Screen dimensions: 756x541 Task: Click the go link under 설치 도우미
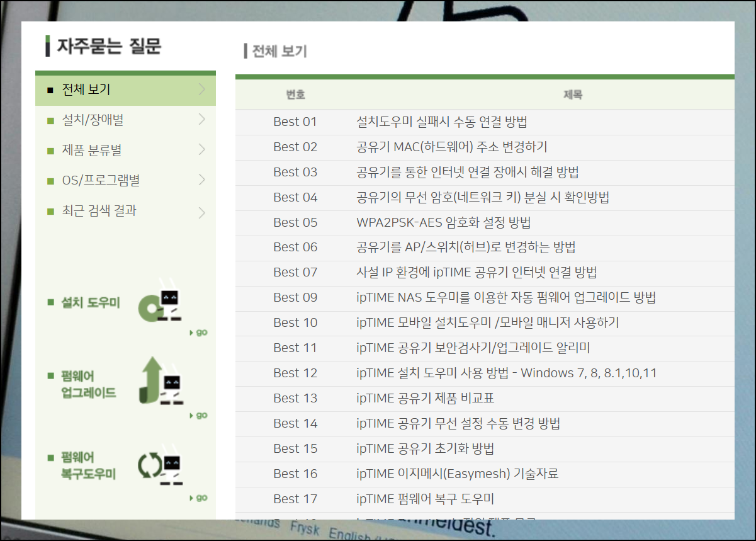tap(198, 333)
